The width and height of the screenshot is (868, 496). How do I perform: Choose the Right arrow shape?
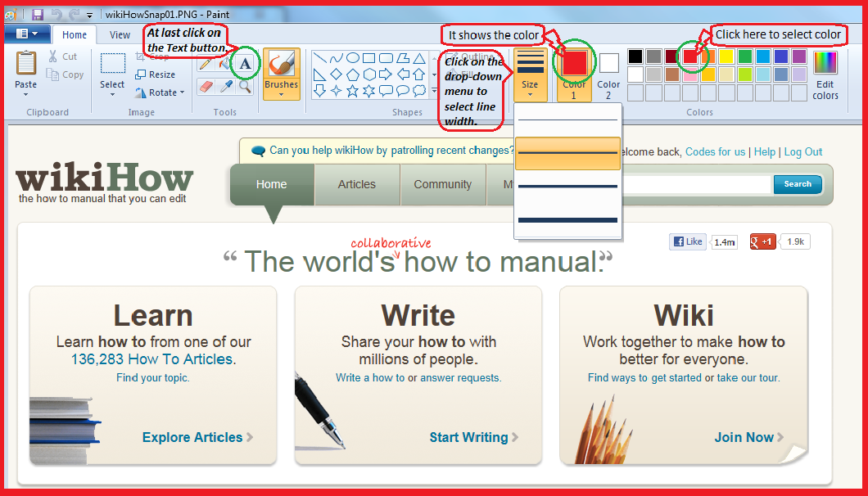(x=386, y=74)
